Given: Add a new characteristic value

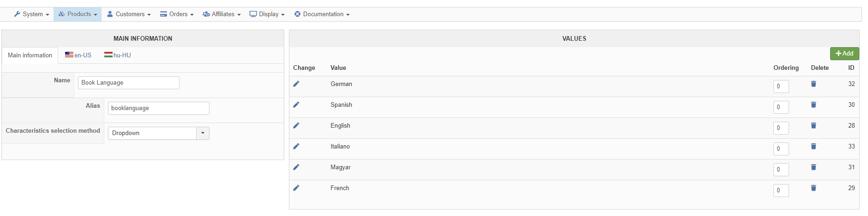Looking at the screenshot, I should [x=844, y=54].
